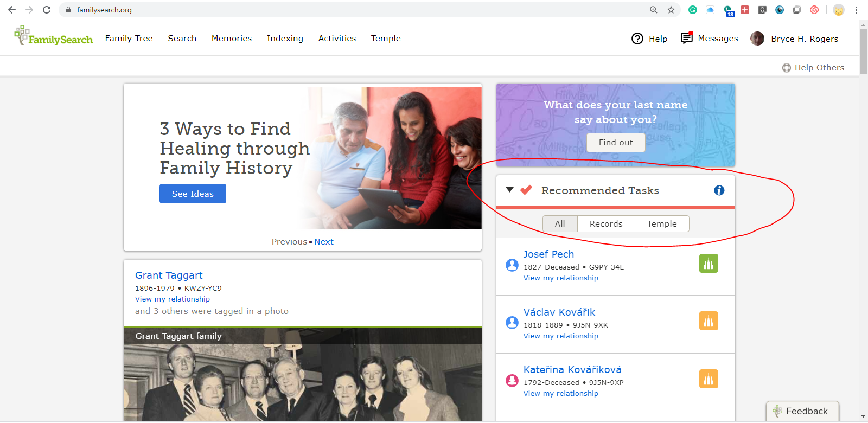Open the FamilySearch logo home link
The width and height of the screenshot is (868, 423).
(x=53, y=36)
